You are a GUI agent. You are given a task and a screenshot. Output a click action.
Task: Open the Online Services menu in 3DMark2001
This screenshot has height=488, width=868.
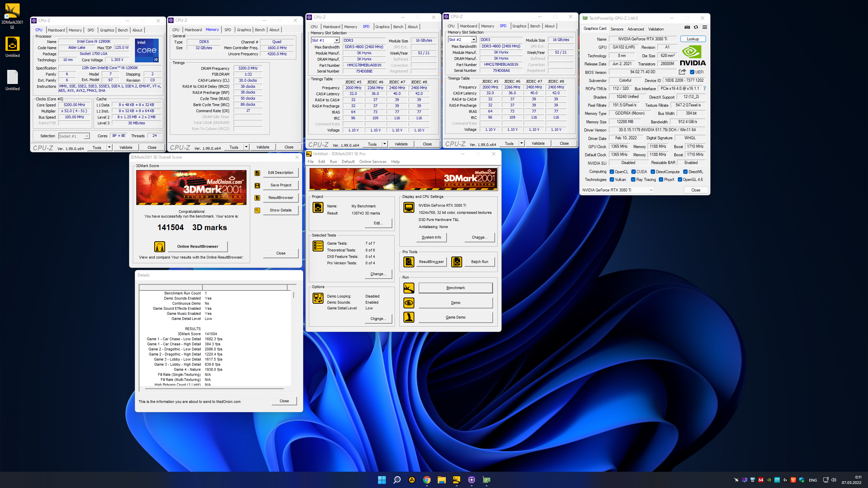(x=373, y=162)
